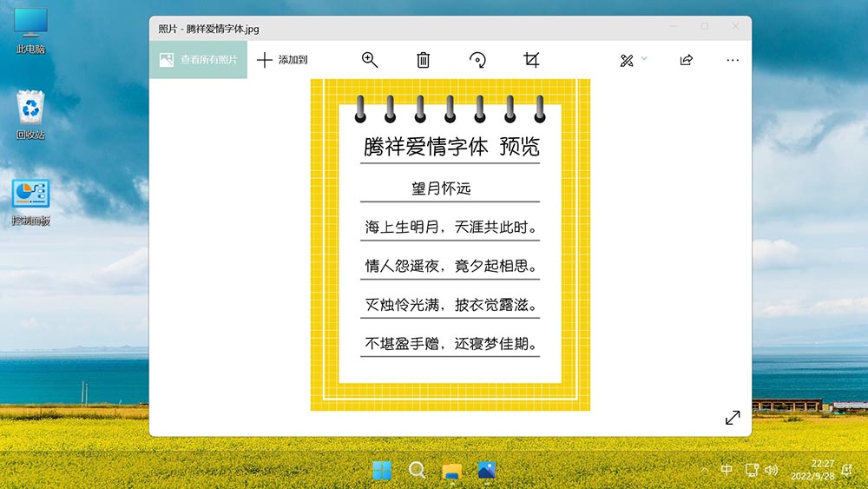Open the edit and create tools icon
Screen dimensions: 868x489
[627, 60]
